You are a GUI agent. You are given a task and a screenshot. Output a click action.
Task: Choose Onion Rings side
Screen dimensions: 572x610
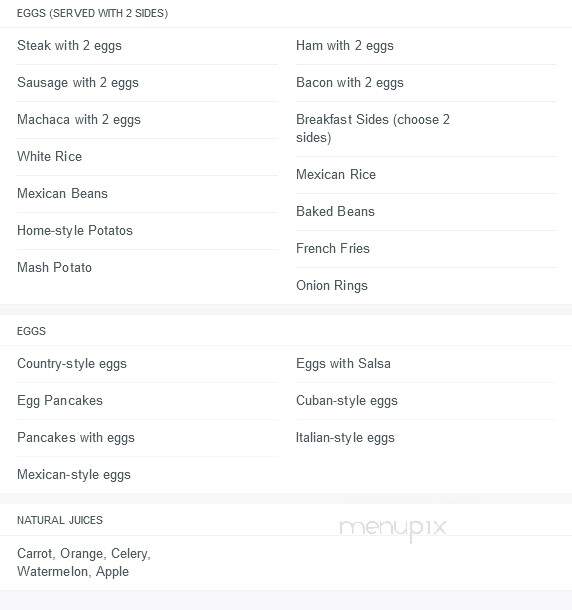pyautogui.click(x=332, y=285)
